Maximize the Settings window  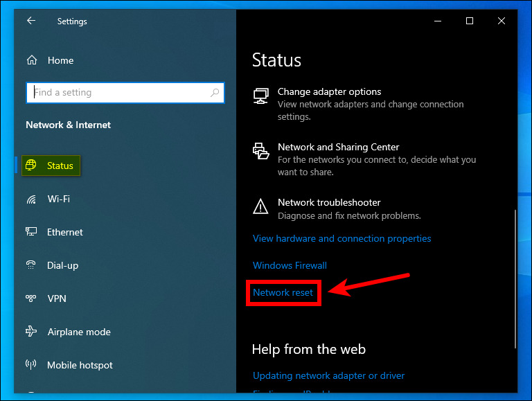[x=470, y=21]
